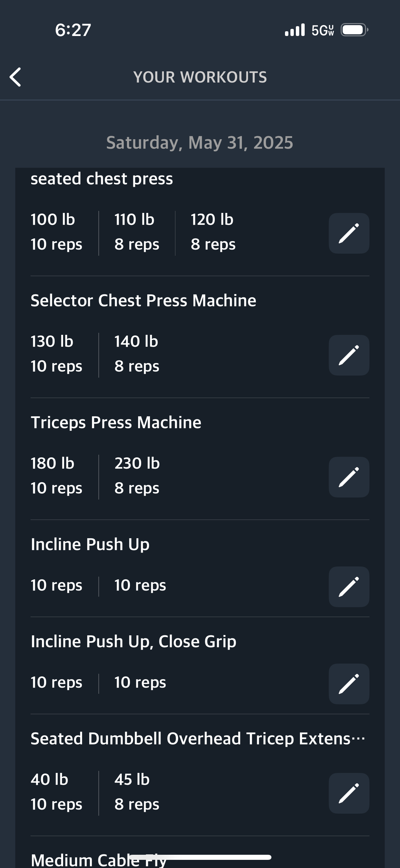Open the Medium Cable Fly exercise
Viewport: 400px width, 868px height.
click(98, 859)
